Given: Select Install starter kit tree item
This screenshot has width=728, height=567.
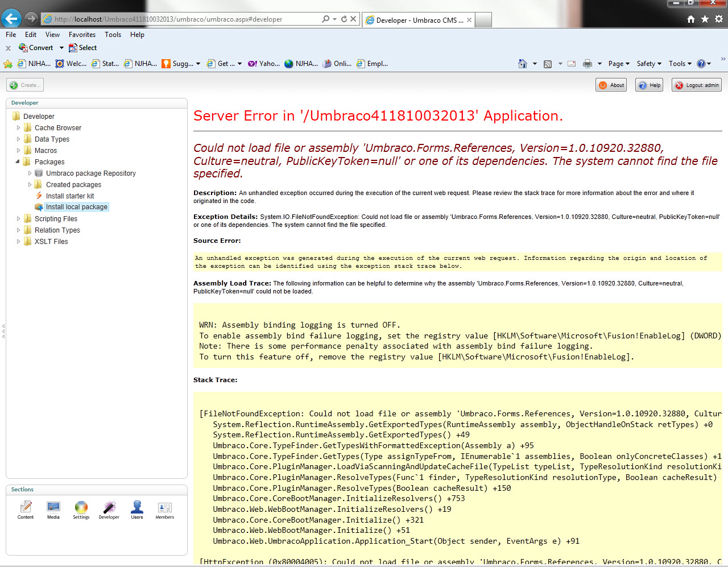Looking at the screenshot, I should click(x=70, y=196).
